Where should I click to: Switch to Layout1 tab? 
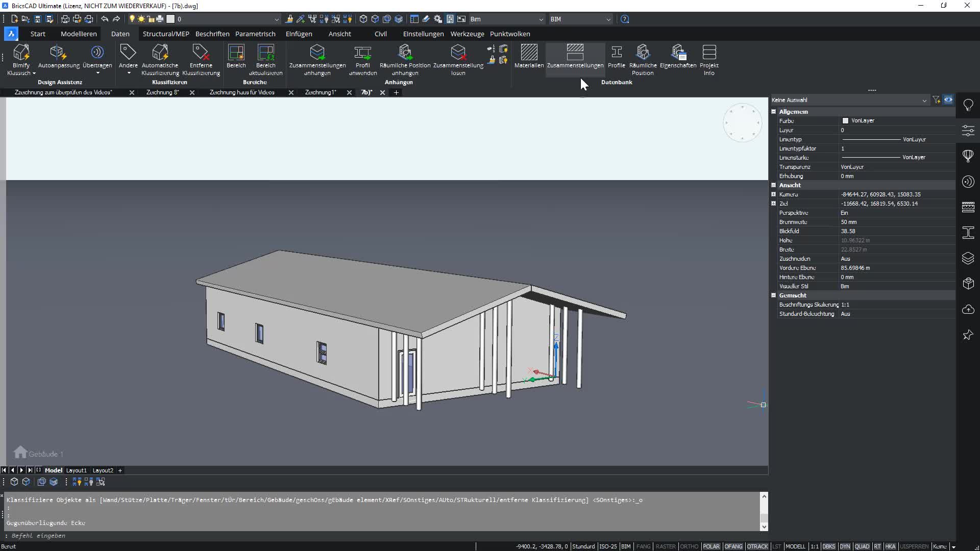click(x=76, y=470)
